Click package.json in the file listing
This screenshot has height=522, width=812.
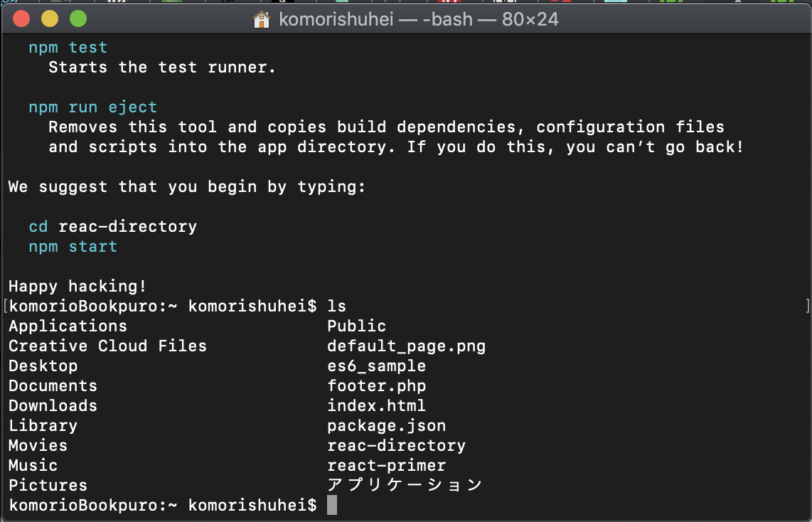[386, 426]
